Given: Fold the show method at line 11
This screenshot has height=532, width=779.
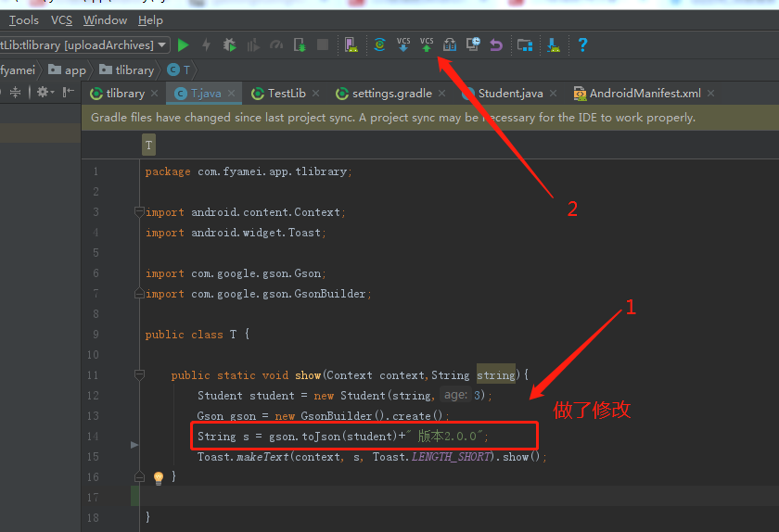Looking at the screenshot, I should pyautogui.click(x=139, y=375).
